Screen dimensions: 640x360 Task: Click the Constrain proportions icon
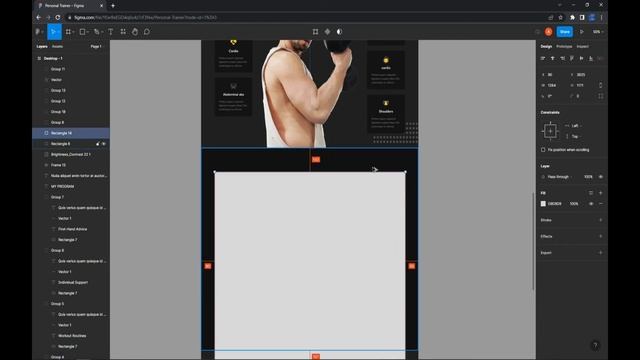click(600, 85)
